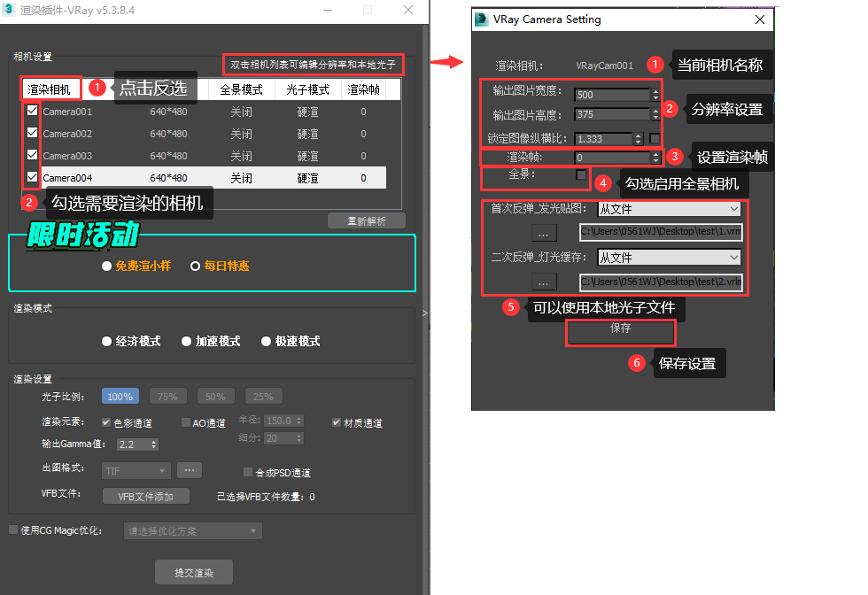Screen dimensions: 868x595
Task: Click the 渲染帧 spinner arrows in Camera Setting
Action: 655,158
